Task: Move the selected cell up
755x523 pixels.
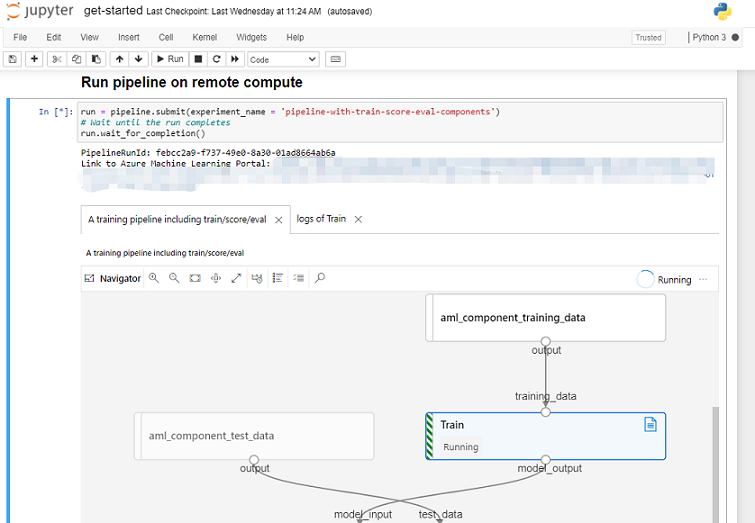Action: pos(119,59)
